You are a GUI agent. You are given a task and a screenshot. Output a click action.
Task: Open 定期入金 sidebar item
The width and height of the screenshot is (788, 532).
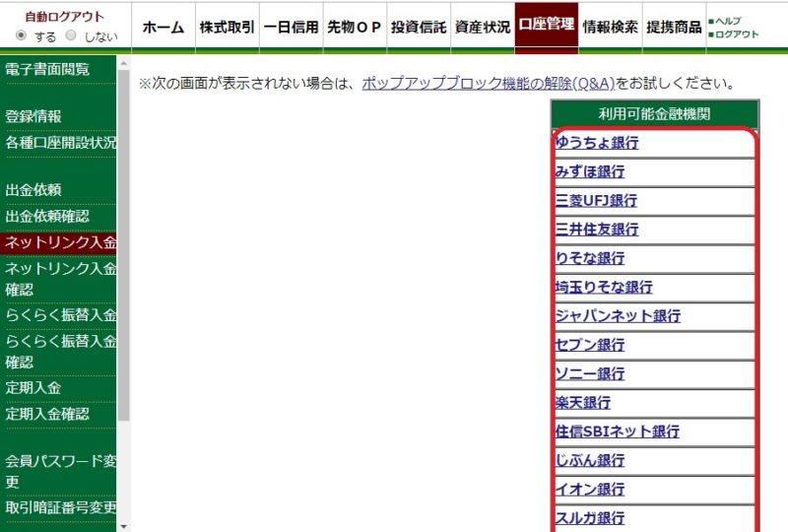[x=33, y=388]
